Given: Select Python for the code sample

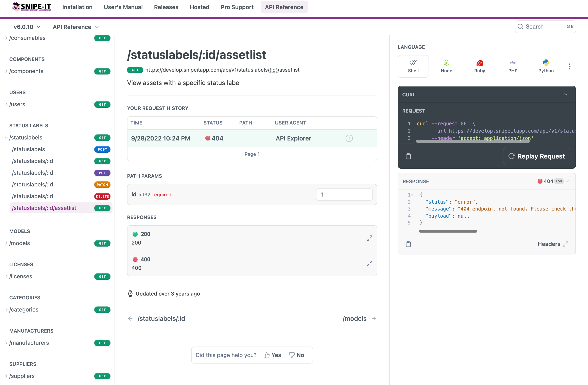Looking at the screenshot, I should point(546,66).
